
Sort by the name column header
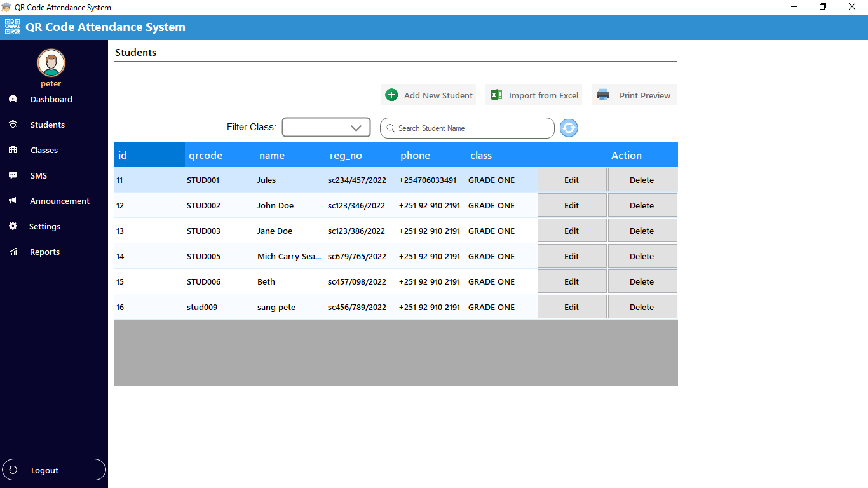point(272,156)
